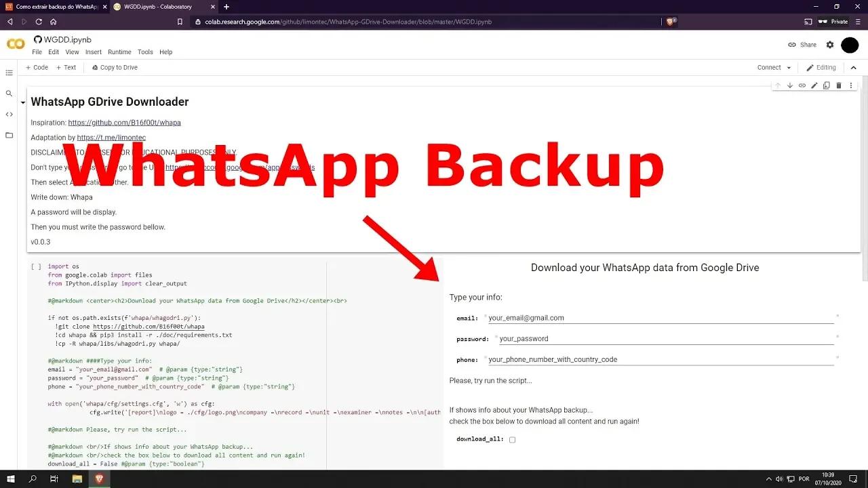The height and width of the screenshot is (488, 868).
Task: Open the github.com/B16f00t/whapa link
Action: (x=125, y=123)
